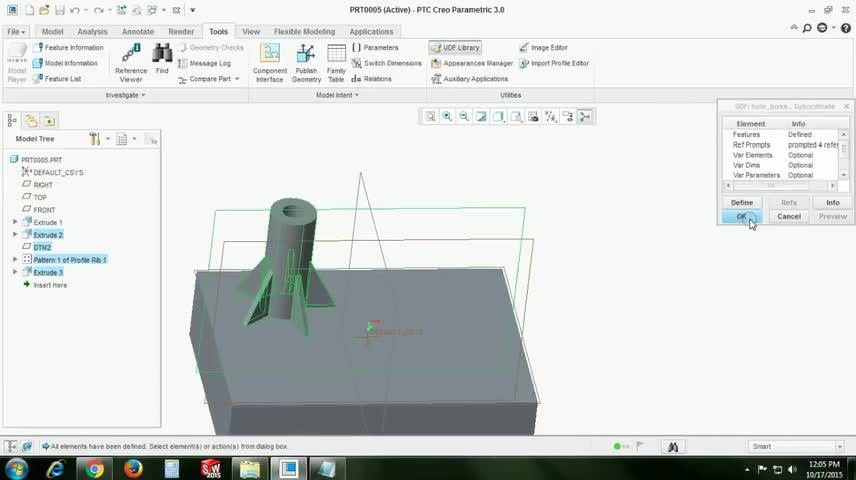This screenshot has width=856, height=480.
Task: Open the File menu
Action: coord(16,32)
